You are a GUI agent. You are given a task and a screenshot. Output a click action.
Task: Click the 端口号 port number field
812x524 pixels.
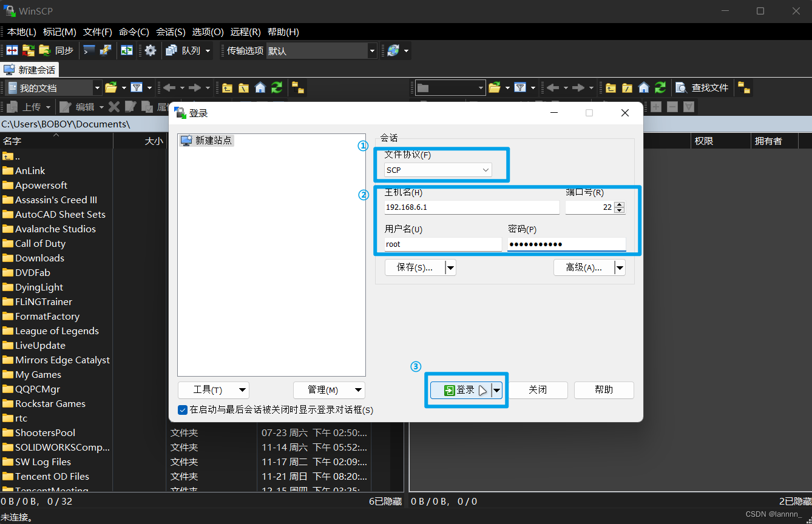pos(589,207)
